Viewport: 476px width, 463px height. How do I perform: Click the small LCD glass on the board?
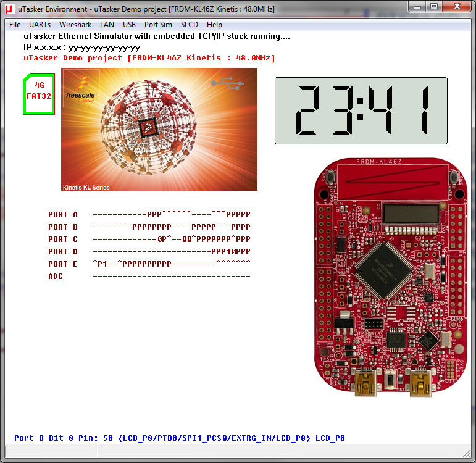pyautogui.click(x=411, y=215)
